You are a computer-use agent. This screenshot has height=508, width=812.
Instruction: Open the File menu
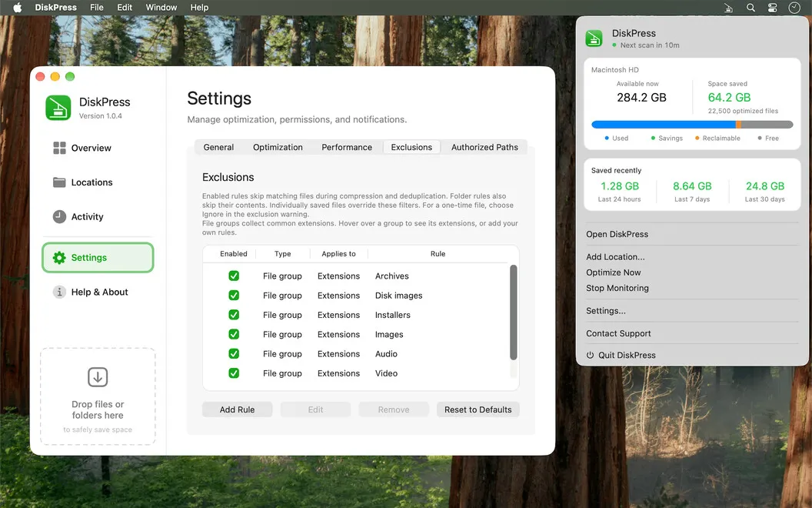point(96,7)
